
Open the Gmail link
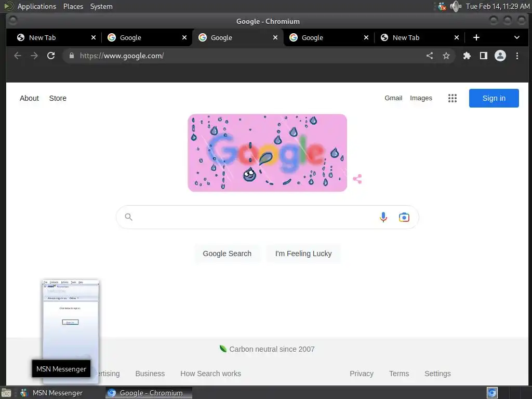click(x=393, y=98)
